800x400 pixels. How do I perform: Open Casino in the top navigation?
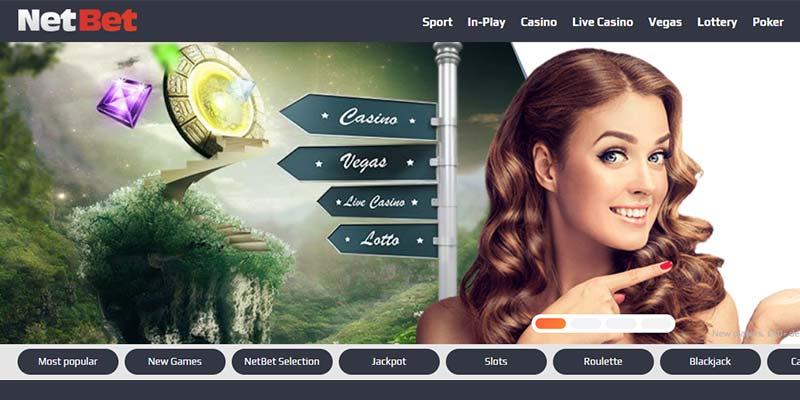pos(539,22)
